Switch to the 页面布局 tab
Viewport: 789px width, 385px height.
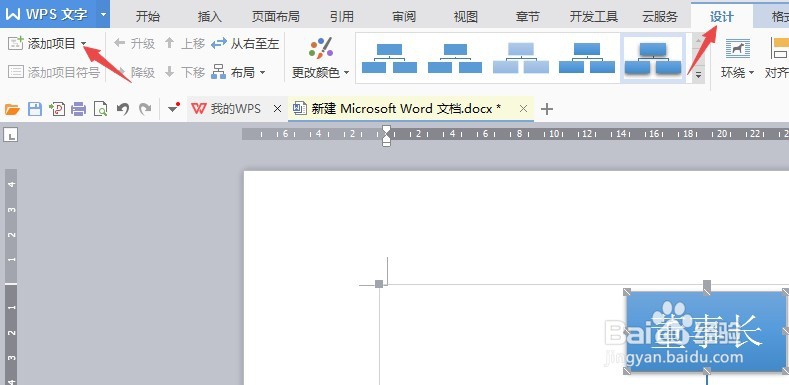click(276, 17)
